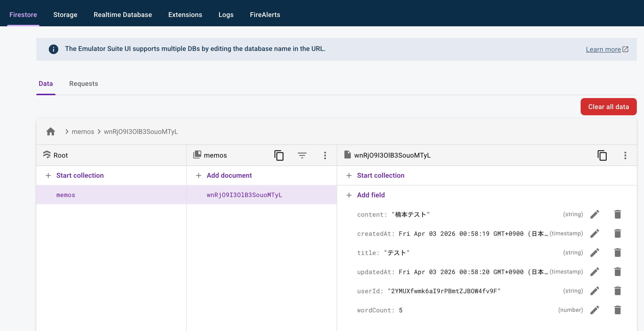Edit the createdAt field pencil
The height and width of the screenshot is (331, 644).
(x=595, y=233)
